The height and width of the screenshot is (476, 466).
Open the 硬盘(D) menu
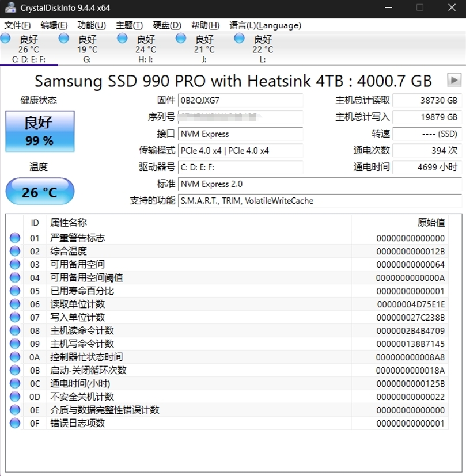[167, 25]
